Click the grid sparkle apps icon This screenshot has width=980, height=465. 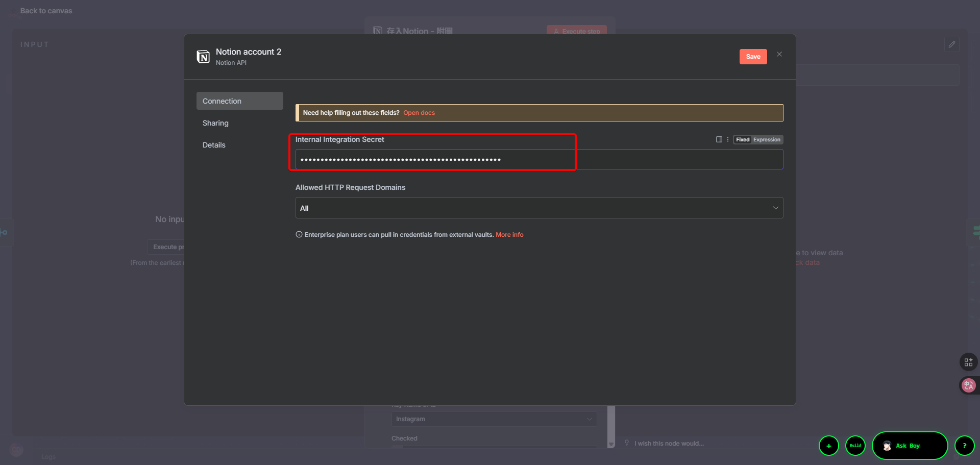point(968,362)
